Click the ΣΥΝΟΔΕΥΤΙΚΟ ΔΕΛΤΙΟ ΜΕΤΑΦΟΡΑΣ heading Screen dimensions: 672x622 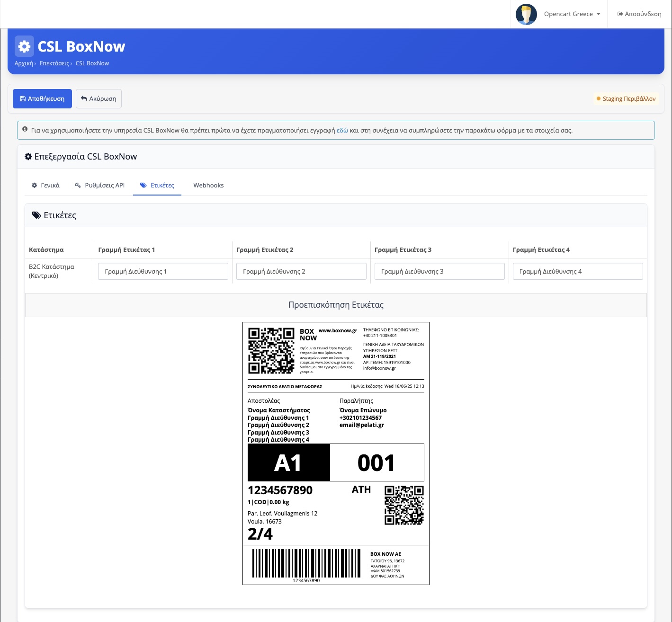285,387
